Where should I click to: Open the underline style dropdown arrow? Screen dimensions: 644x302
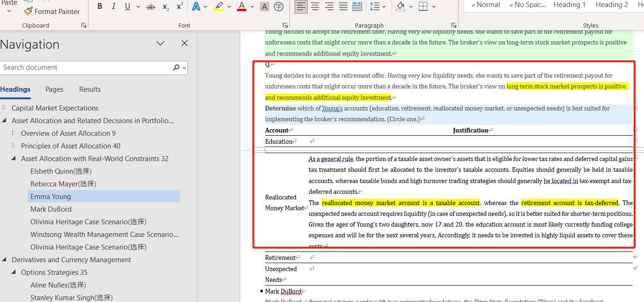pos(138,7)
